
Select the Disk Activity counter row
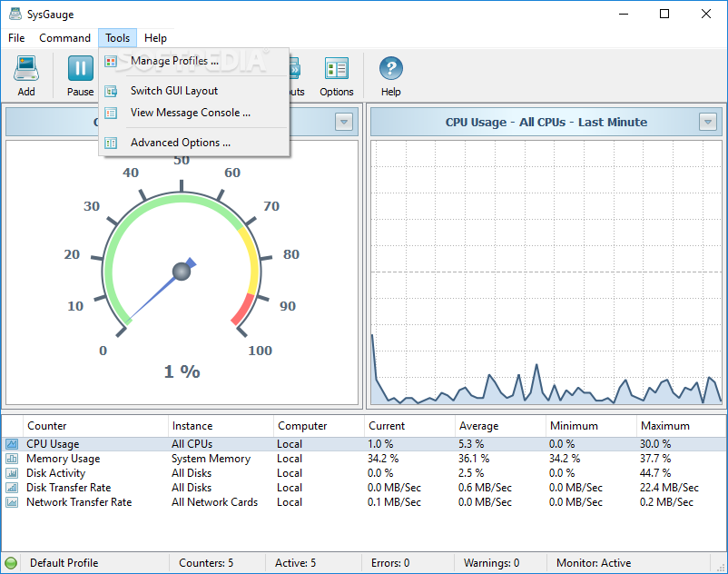364,473
